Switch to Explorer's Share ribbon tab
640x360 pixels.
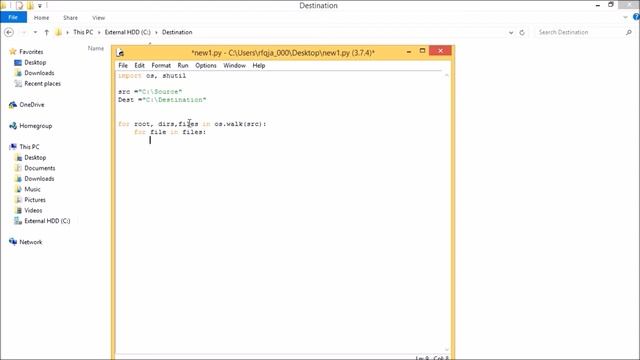[x=70, y=18]
